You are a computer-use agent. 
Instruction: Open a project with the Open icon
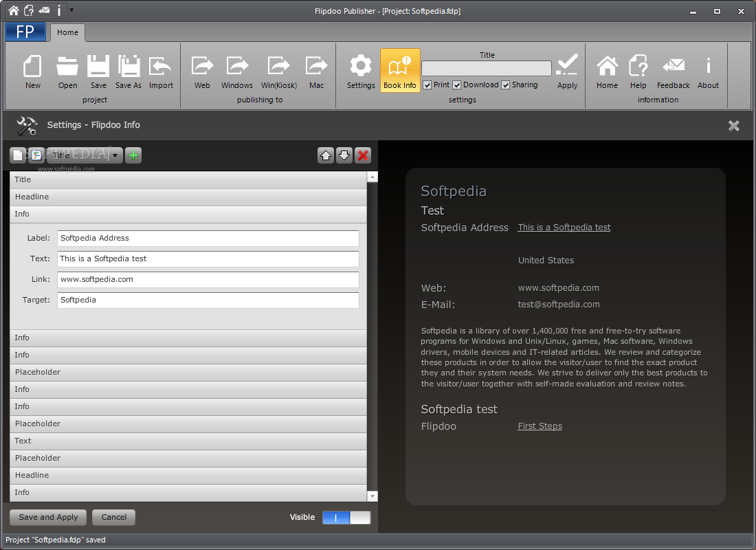(x=67, y=71)
